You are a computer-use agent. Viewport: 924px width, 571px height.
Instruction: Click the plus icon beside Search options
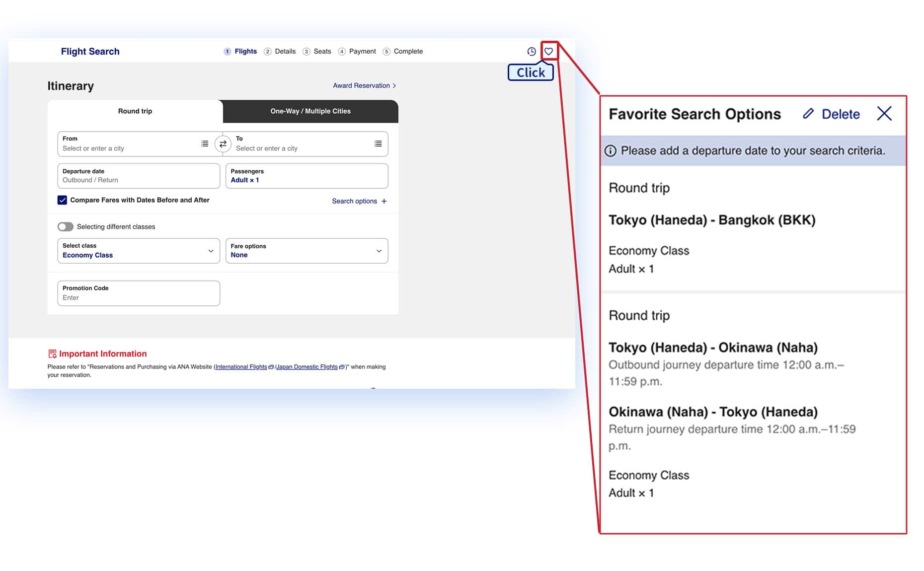[x=384, y=201]
